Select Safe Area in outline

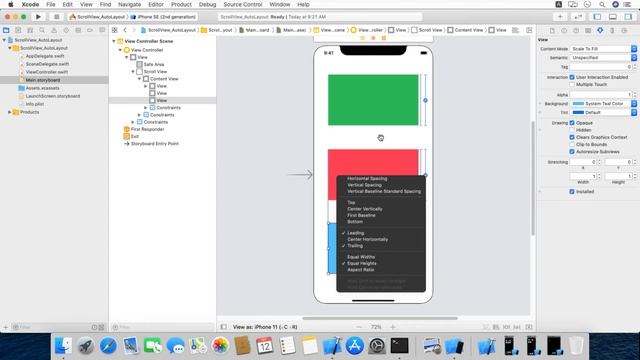[x=153, y=64]
